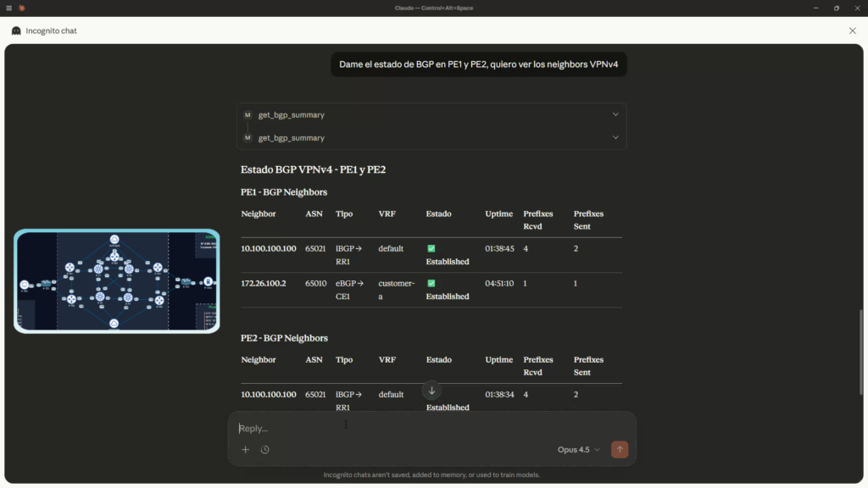868x488 pixels.
Task: Open the hamburger menu in title bar
Action: coord(8,8)
